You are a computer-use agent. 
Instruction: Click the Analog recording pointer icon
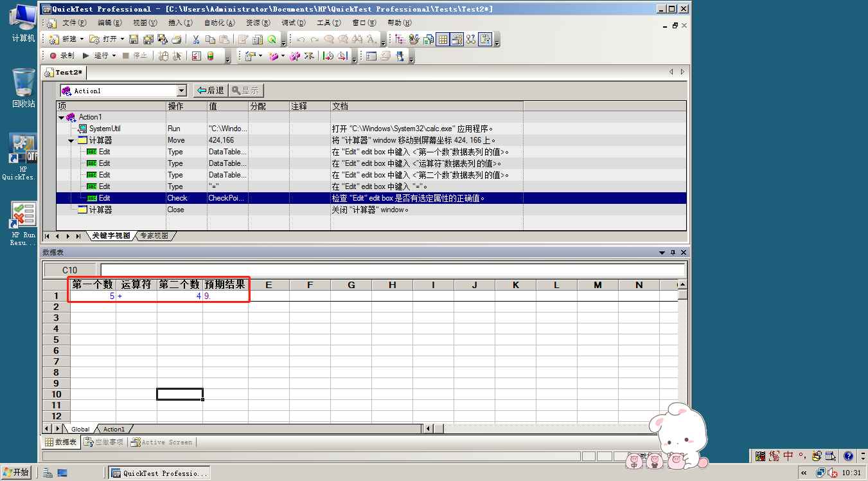(177, 56)
